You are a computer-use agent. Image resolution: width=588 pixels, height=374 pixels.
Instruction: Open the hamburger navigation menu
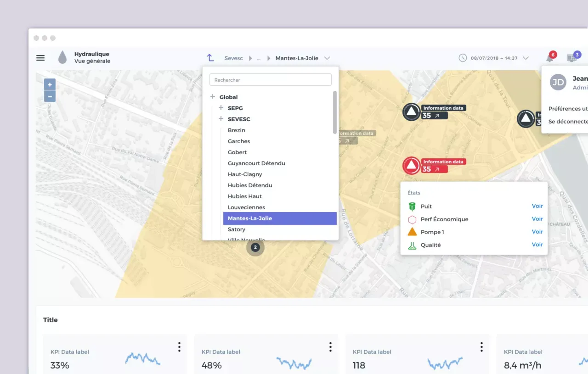tap(40, 58)
